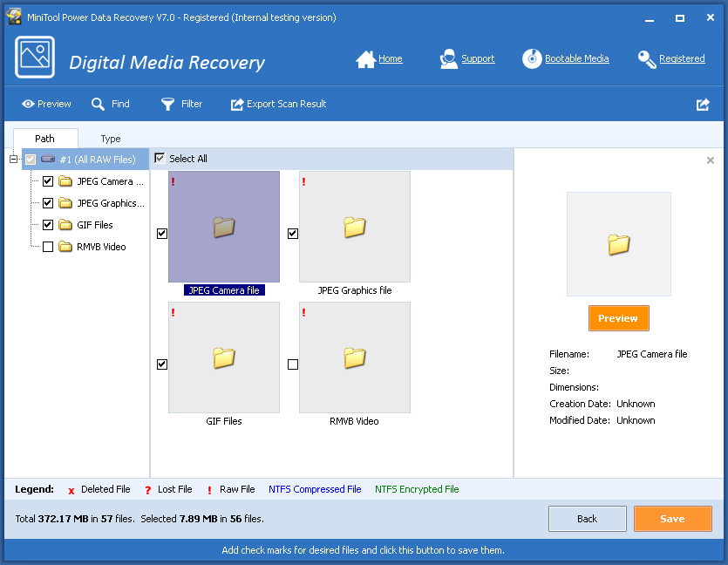Uncheck JPEG Graphics in the tree
Screen dimensions: 728x565
tap(48, 203)
